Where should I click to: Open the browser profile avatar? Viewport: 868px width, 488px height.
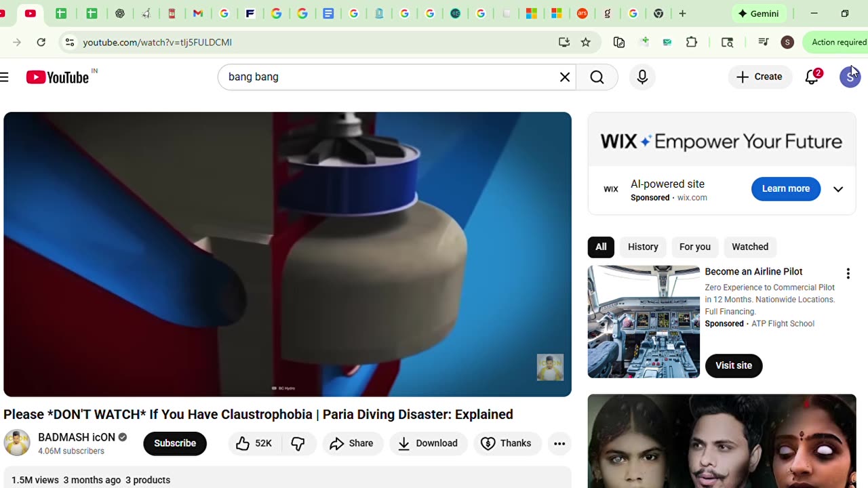tap(787, 42)
